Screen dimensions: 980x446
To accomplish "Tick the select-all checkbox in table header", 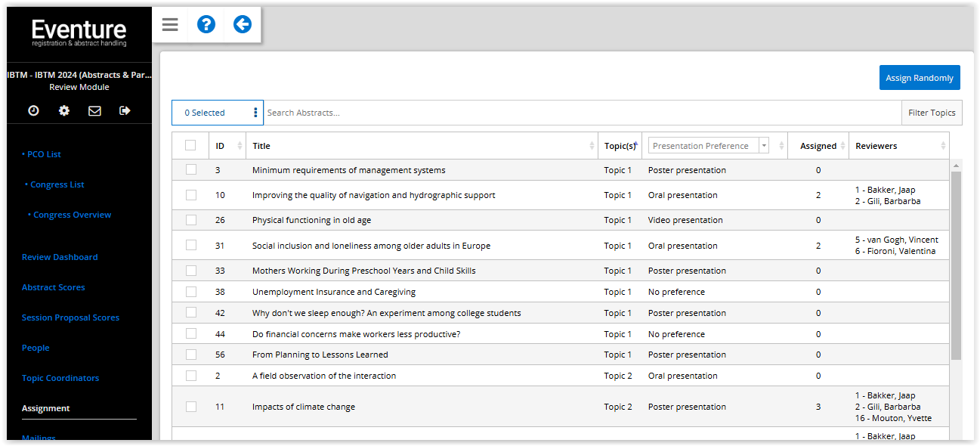I will click(190, 145).
